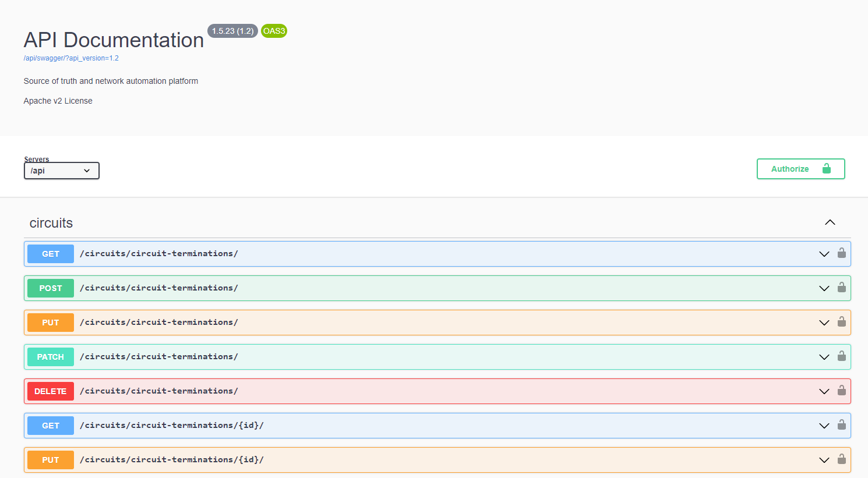This screenshot has width=868, height=478.
Task: Click the PATCH method badge
Action: pyautogui.click(x=51, y=357)
